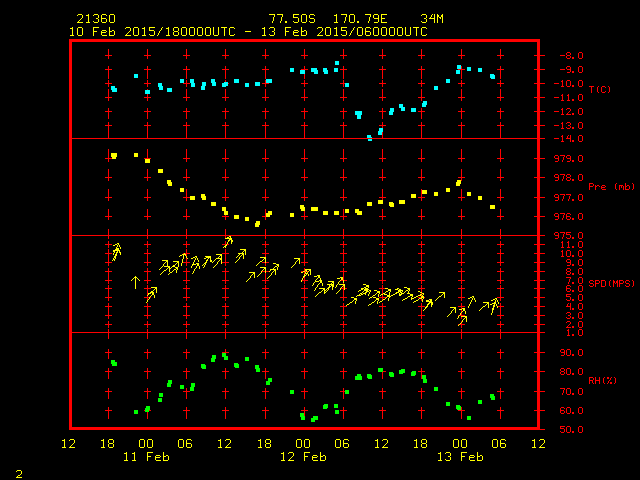640x480 pixels.
Task: Click the T(C) temperature axis label
Action: pyautogui.click(x=599, y=90)
